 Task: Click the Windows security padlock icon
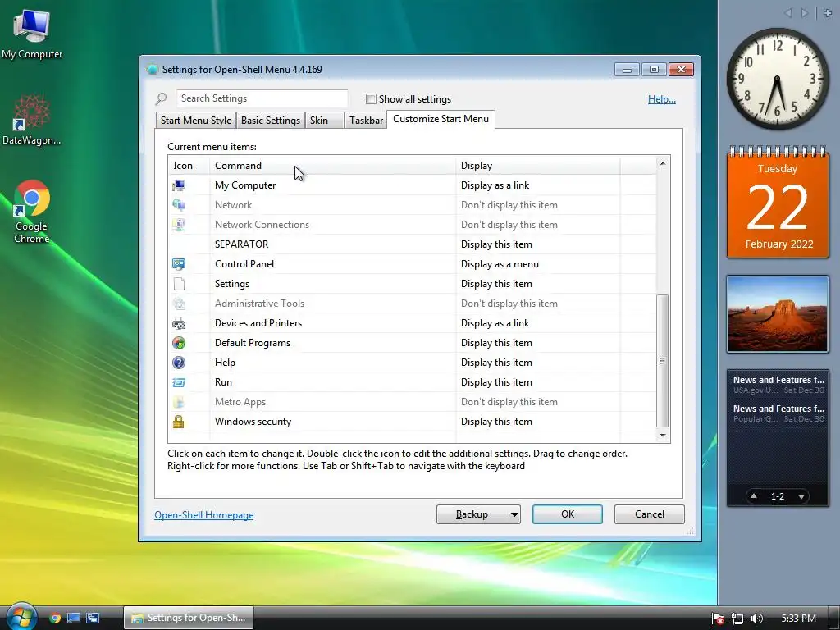179,422
